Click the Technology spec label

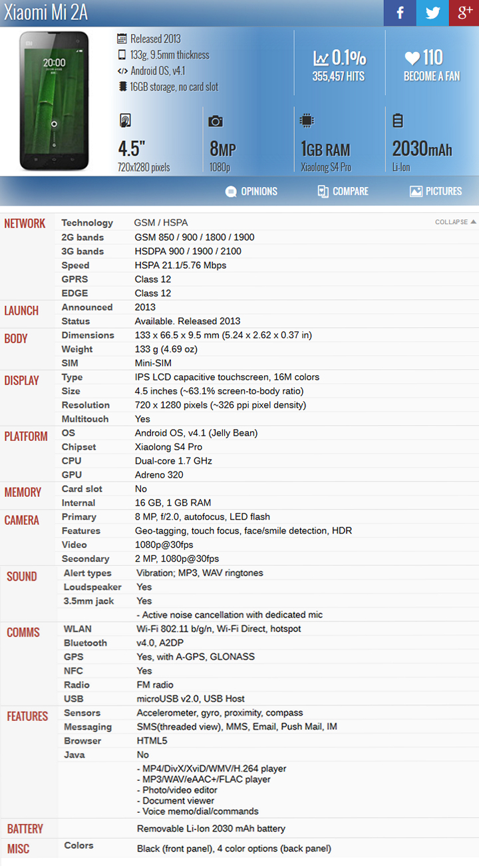[87, 223]
